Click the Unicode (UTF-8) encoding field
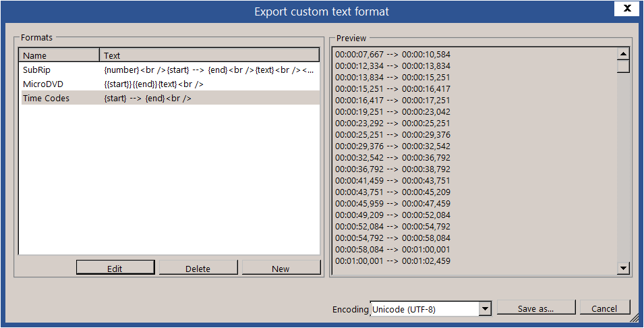644x328 pixels. [x=423, y=309]
